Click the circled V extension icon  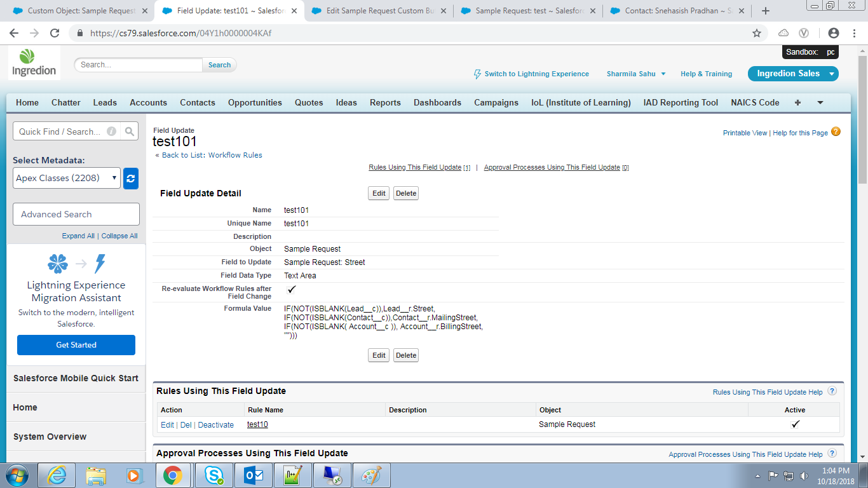[804, 33]
